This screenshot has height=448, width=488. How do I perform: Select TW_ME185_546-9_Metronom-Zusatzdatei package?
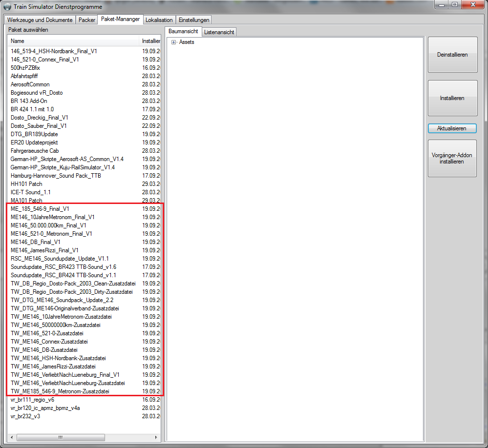tap(60, 391)
